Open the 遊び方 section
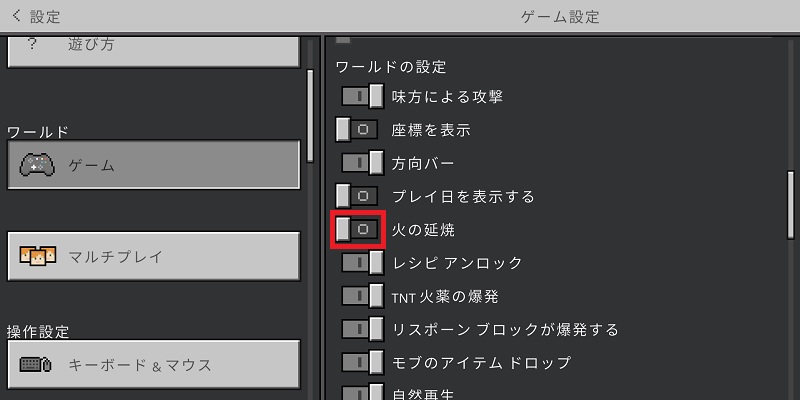The image size is (800, 400). tap(154, 52)
